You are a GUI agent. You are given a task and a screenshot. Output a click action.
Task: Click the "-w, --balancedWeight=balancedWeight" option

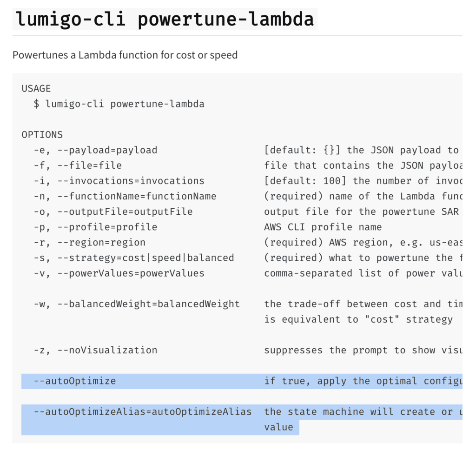click(x=137, y=304)
